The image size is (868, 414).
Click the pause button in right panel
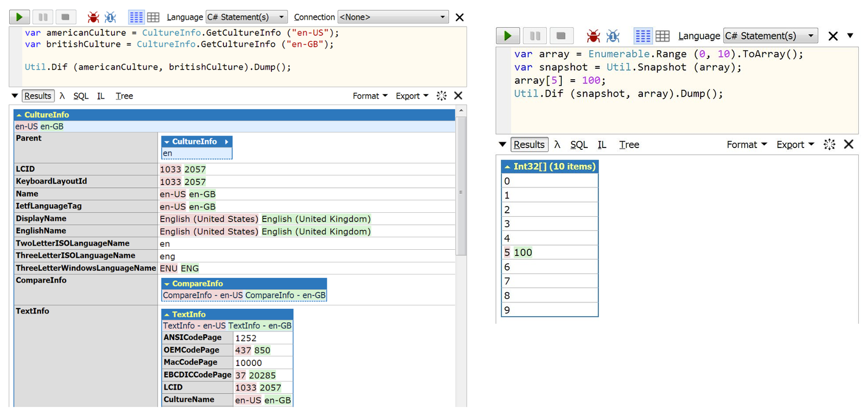[535, 36]
